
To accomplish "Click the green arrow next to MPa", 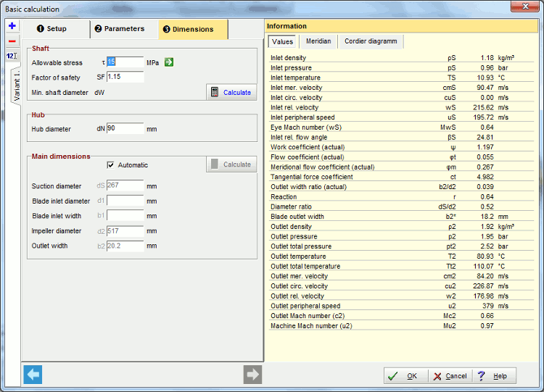I will [169, 62].
